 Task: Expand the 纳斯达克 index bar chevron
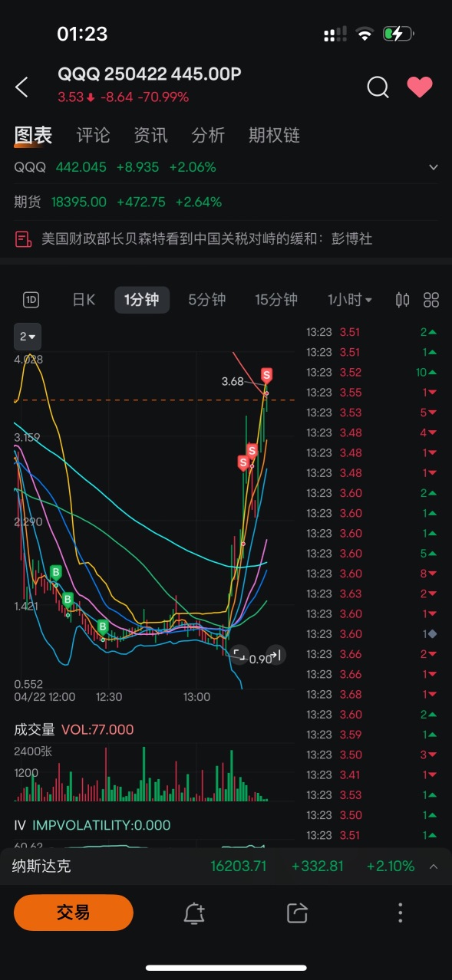434,867
